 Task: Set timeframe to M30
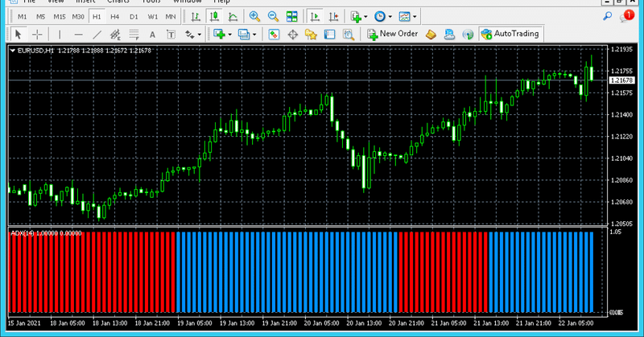coord(78,17)
